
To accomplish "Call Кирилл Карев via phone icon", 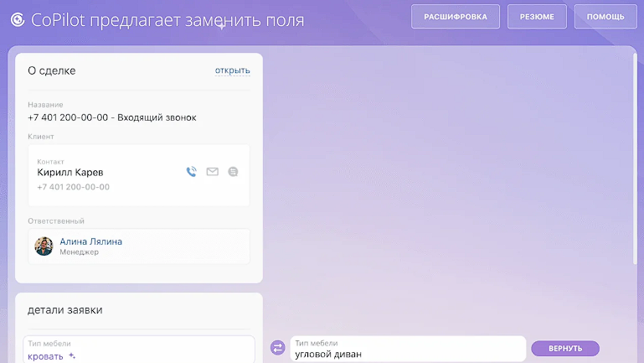I will [192, 171].
